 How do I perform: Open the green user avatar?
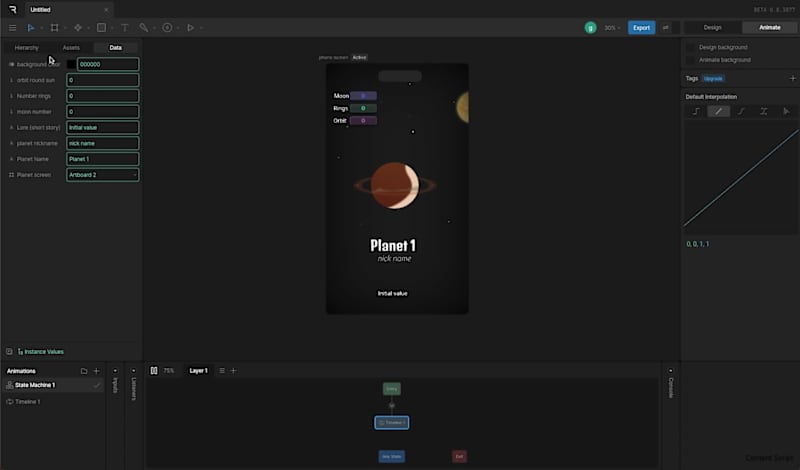[590, 28]
